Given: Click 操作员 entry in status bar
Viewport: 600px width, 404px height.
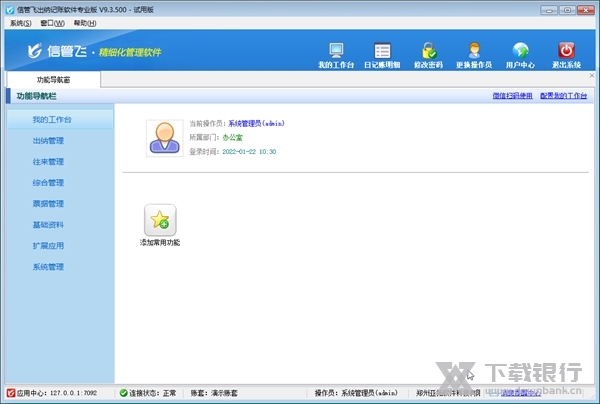Looking at the screenshot, I should click(356, 393).
